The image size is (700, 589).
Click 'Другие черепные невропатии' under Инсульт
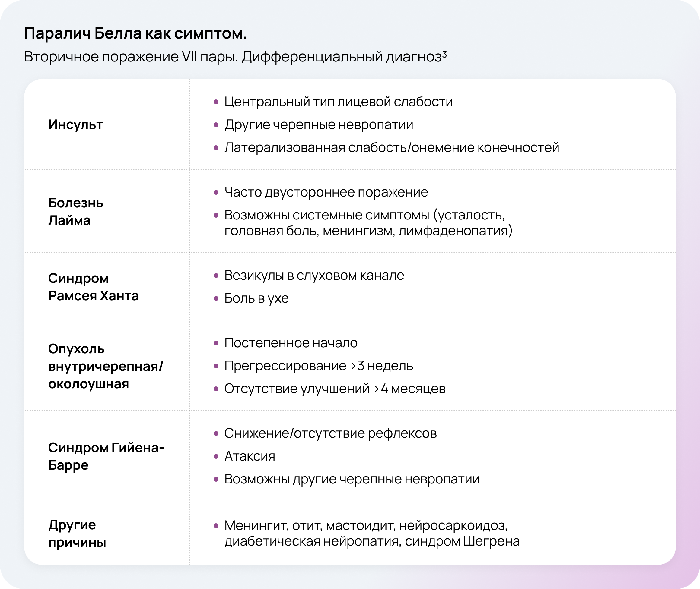(x=318, y=125)
